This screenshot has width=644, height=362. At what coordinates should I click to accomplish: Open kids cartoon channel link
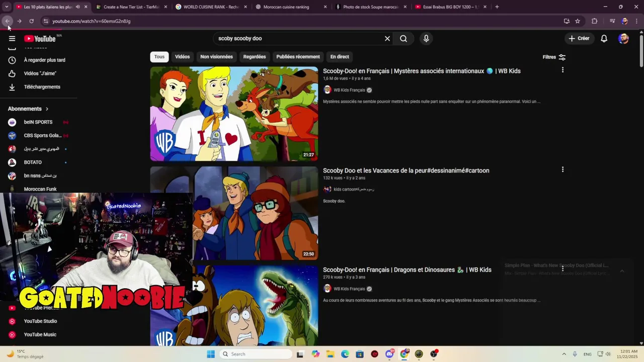point(354,190)
